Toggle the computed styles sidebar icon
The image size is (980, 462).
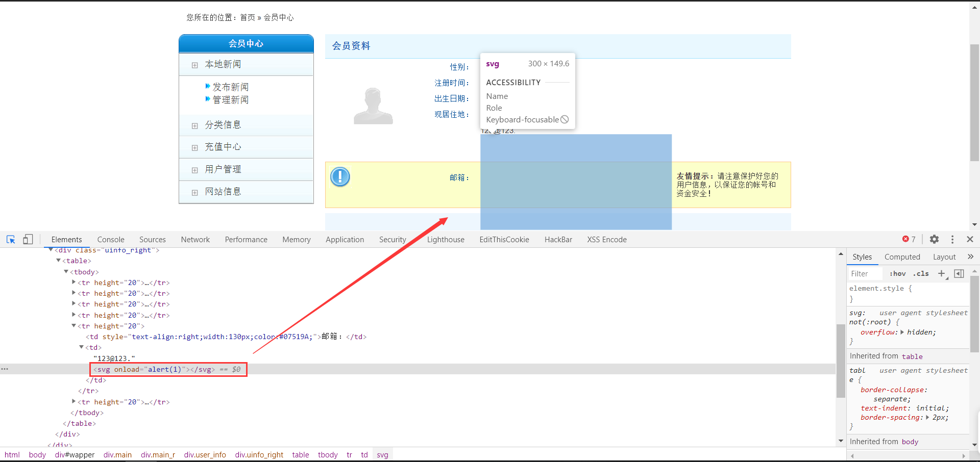[x=959, y=274]
